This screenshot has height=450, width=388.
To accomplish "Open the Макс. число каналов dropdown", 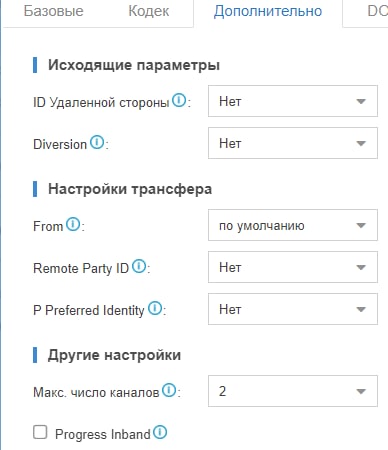I will pos(293,391).
